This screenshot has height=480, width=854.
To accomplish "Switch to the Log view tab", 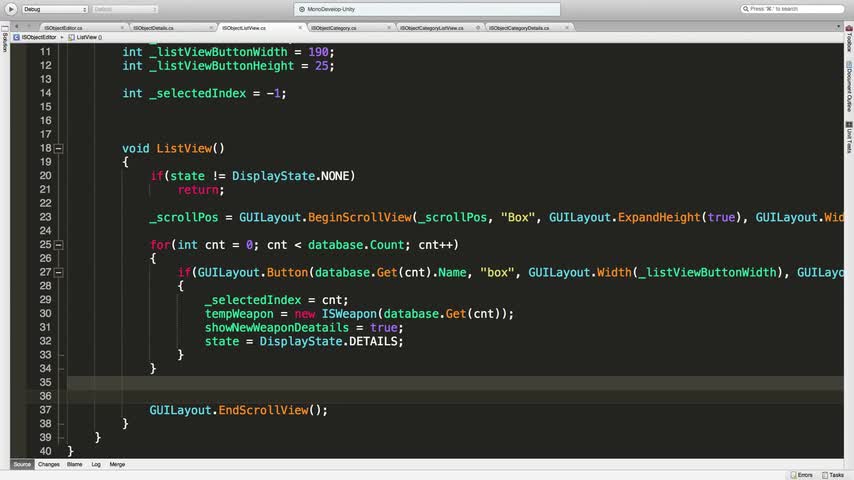I will tap(96, 464).
